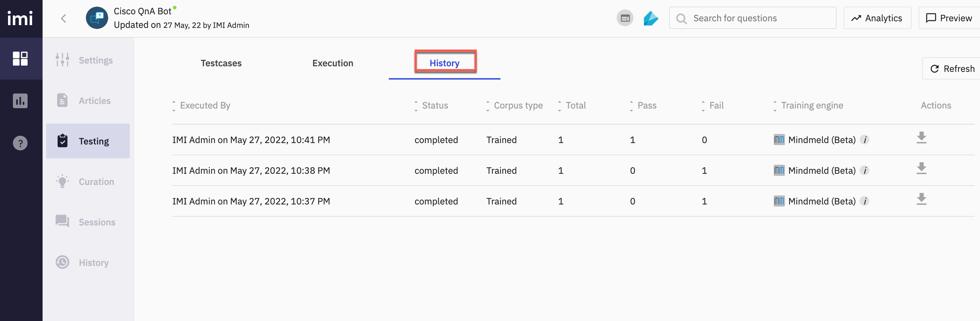Screen dimensions: 980x321
Task: Go back using the left chevron
Action: tap(64, 18)
